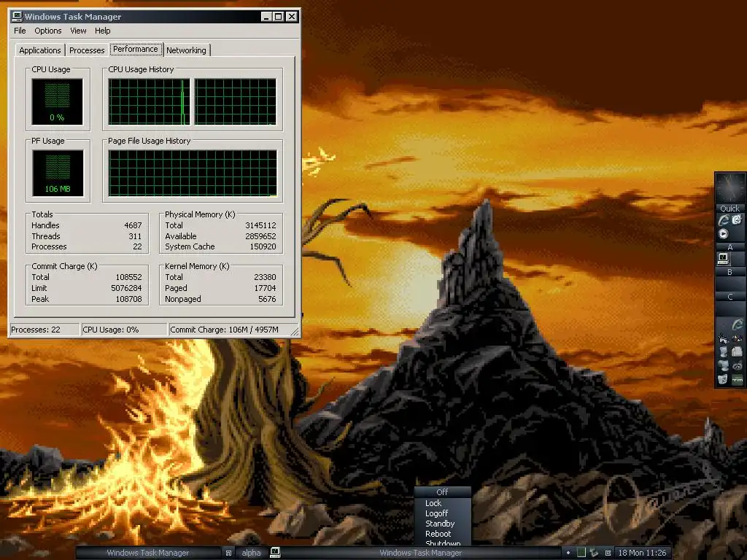Open recycle bin icon at sidebar bottom left
The width and height of the screenshot is (747, 560).
coord(723,379)
